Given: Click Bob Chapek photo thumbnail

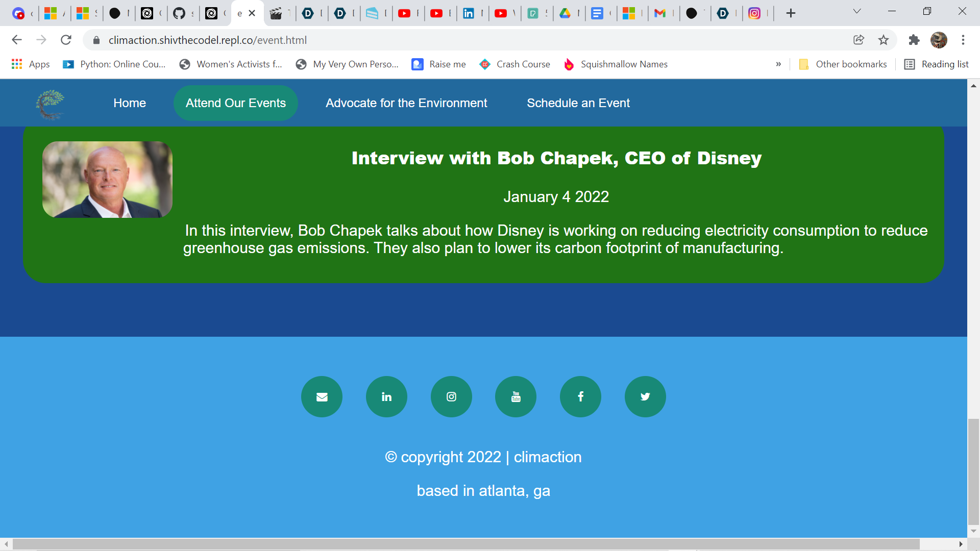Looking at the screenshot, I should tap(107, 180).
